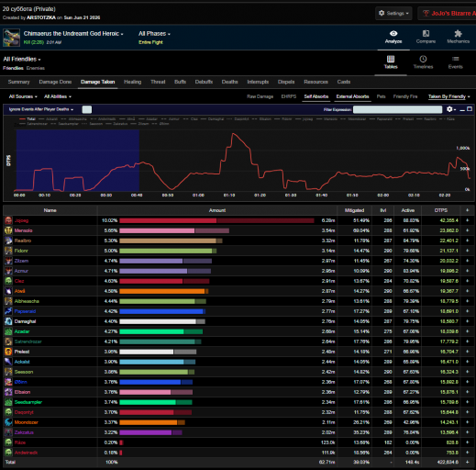Screen dimensions: 476x470
Task: Switch to the Events list icon
Action: coord(456,59)
